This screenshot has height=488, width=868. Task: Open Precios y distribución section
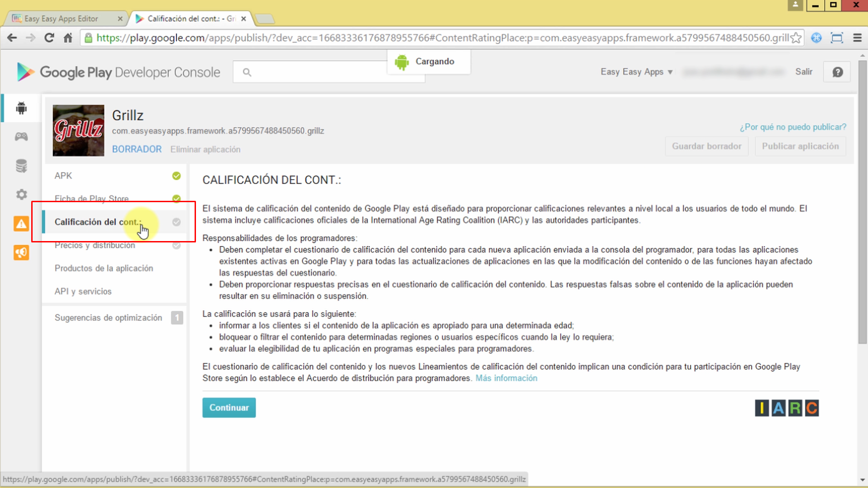(114, 245)
